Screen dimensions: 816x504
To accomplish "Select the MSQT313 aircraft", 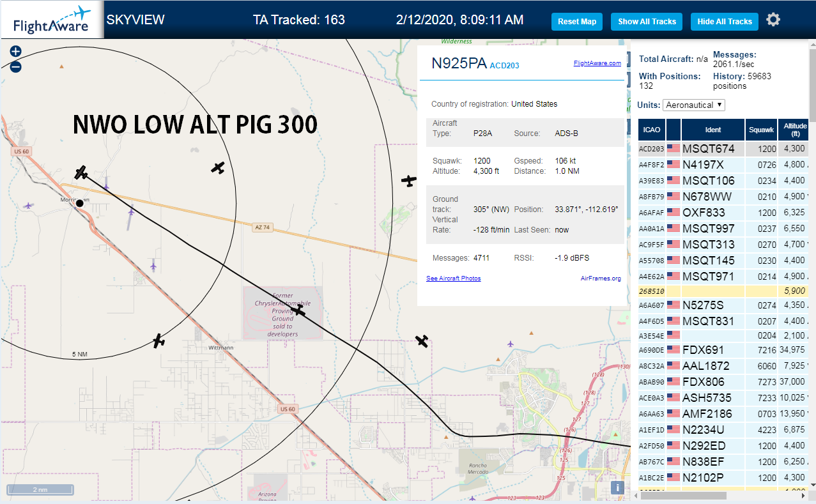I will coord(723,245).
